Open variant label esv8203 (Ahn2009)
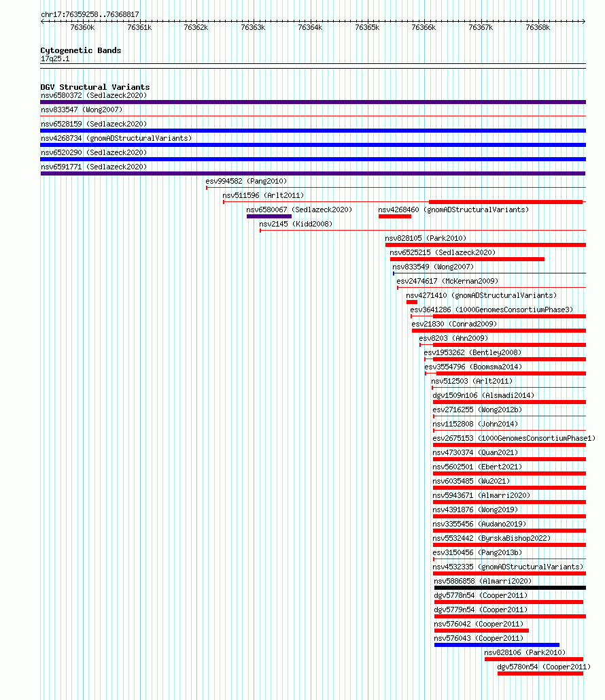This screenshot has width=605, height=700. point(453,338)
